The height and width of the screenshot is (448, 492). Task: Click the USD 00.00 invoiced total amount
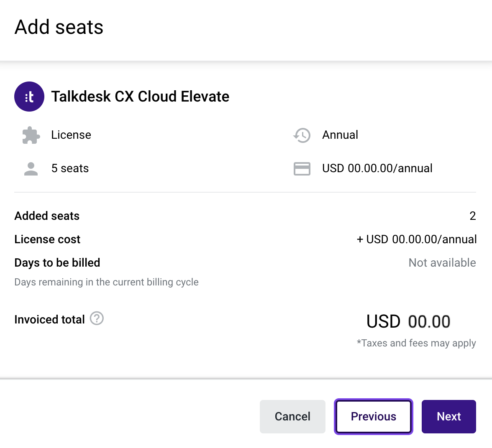(x=408, y=322)
